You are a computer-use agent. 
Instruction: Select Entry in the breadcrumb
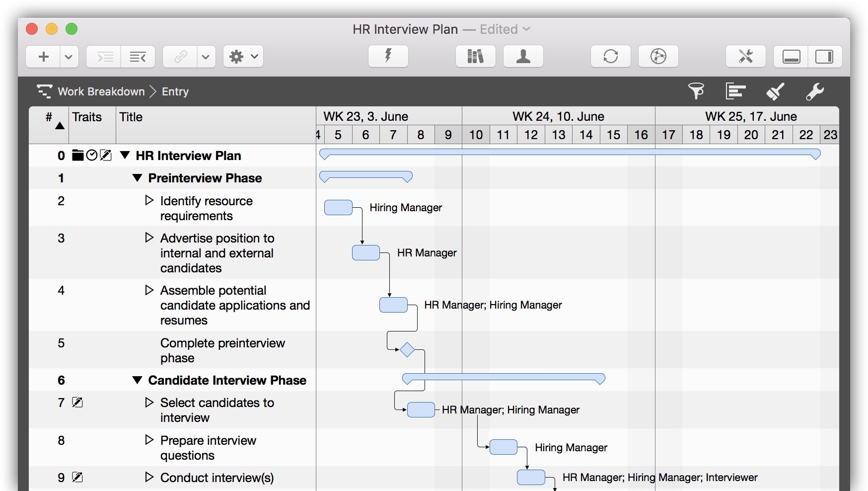tap(175, 91)
